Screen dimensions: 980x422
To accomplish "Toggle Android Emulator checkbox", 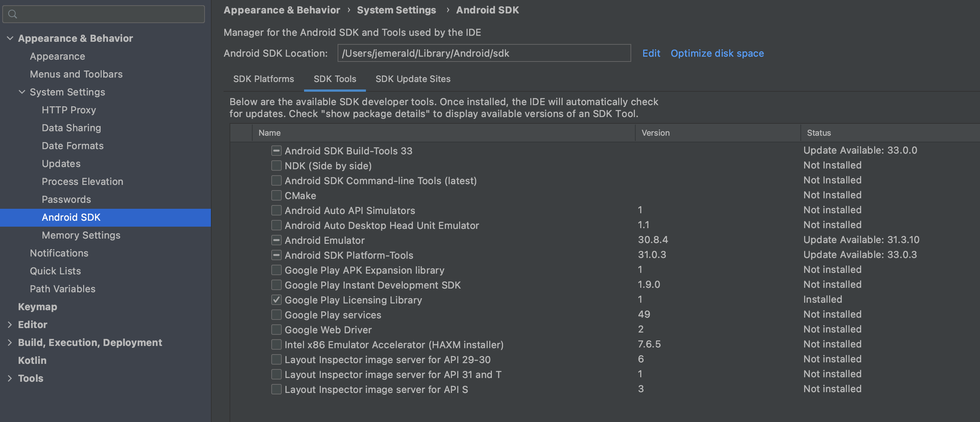I will click(x=276, y=240).
